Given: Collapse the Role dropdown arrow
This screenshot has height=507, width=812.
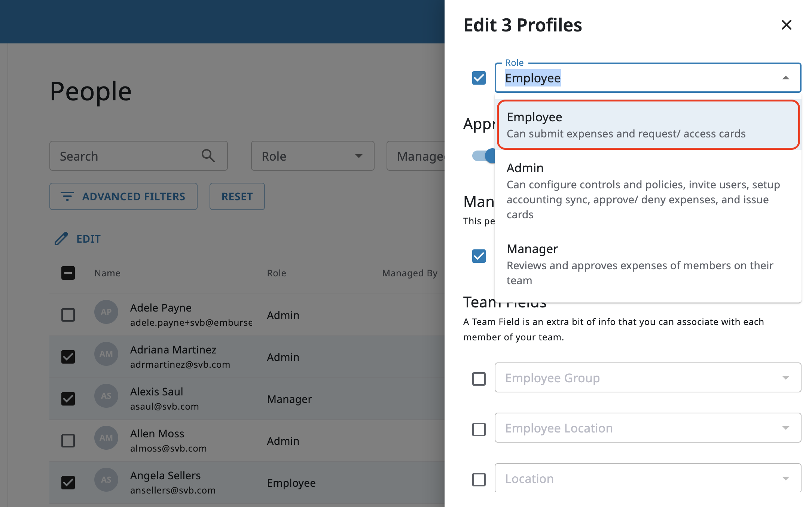Looking at the screenshot, I should (x=785, y=78).
